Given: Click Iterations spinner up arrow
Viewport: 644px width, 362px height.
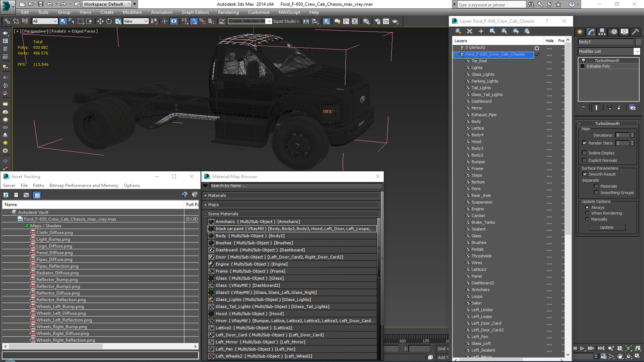Looking at the screenshot, I should point(632,134).
